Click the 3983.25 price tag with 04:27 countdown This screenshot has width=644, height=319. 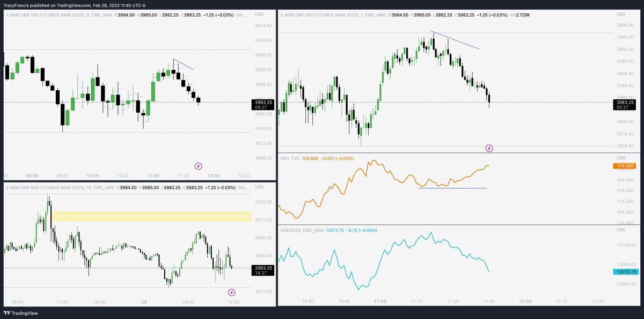pos(262,105)
